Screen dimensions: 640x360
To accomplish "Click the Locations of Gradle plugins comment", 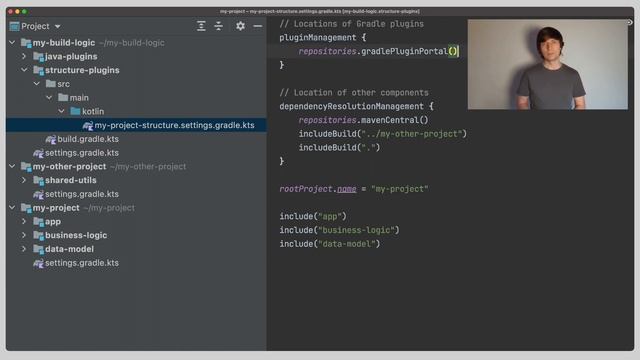I will [351, 24].
